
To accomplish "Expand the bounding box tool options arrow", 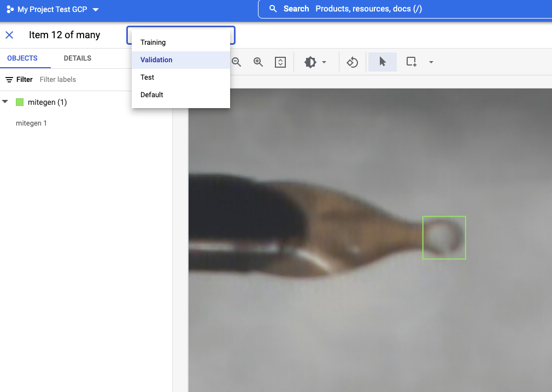I will tap(431, 62).
